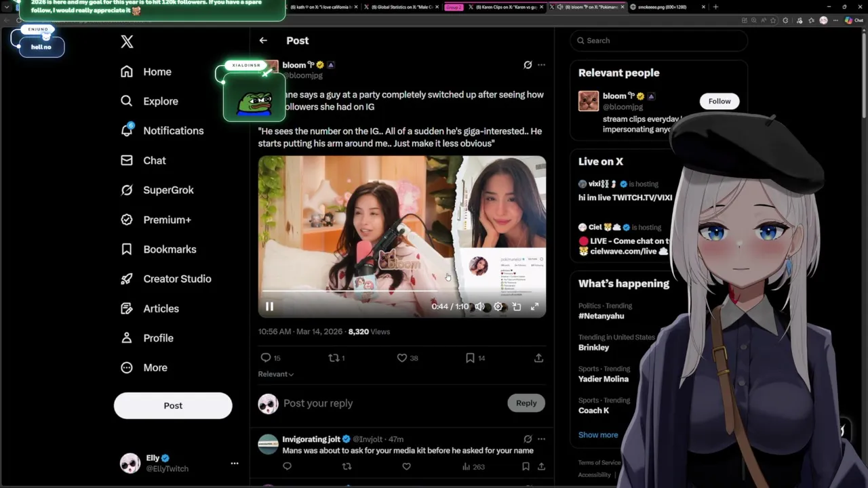Open a new browser tab

(715, 7)
